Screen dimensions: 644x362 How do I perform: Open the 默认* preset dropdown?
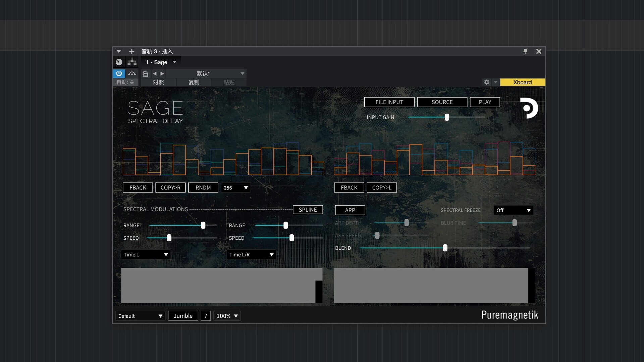[206, 73]
